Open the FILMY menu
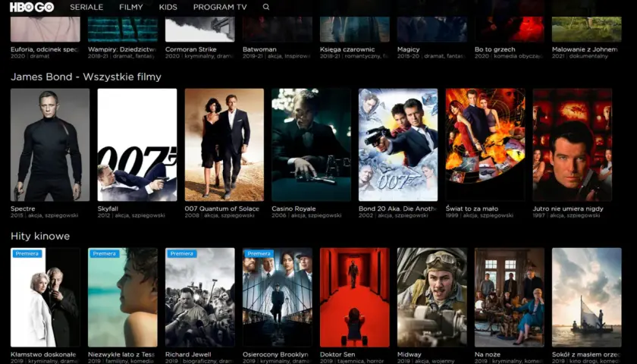This screenshot has width=637, height=364. [x=130, y=7]
